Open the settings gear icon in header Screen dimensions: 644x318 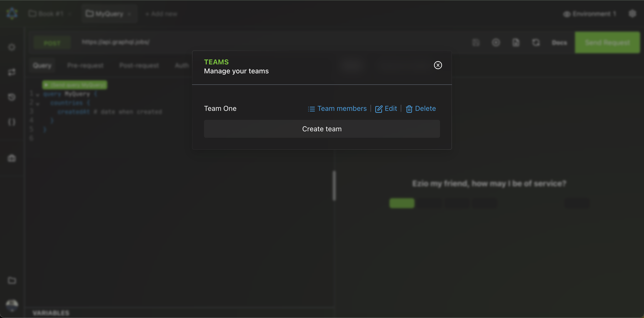(x=632, y=14)
